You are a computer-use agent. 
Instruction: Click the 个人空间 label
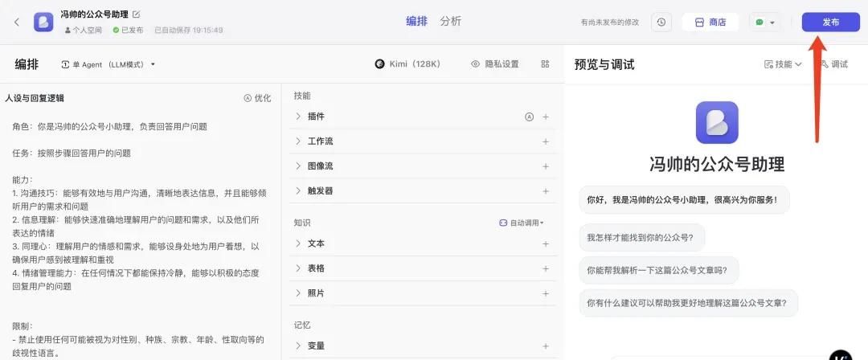(x=83, y=30)
